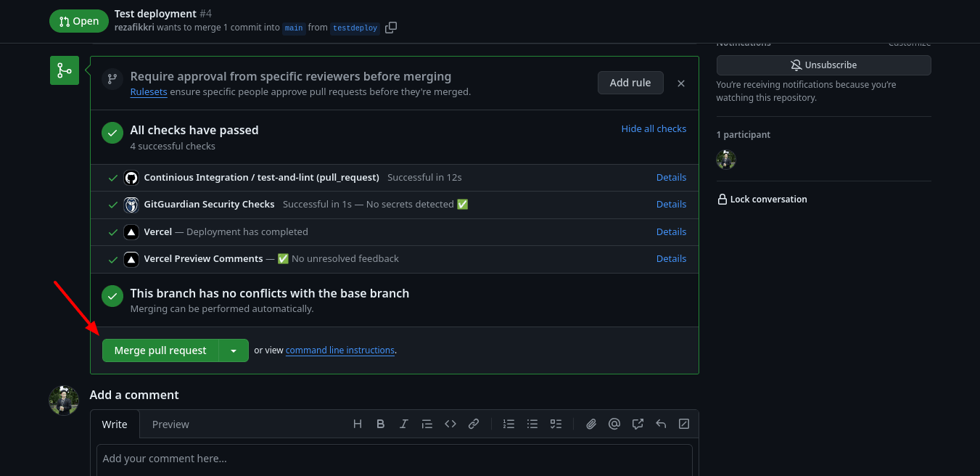980x476 pixels.
Task: Reference an issue or pull request icon
Action: tap(638, 424)
